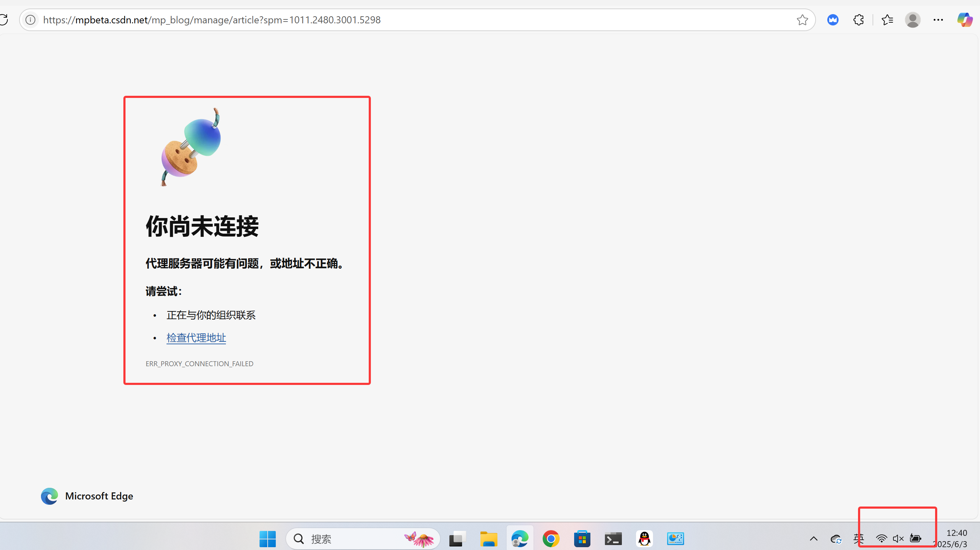Open Copilot in the browser toolbar
980x550 pixels.
pos(965,20)
